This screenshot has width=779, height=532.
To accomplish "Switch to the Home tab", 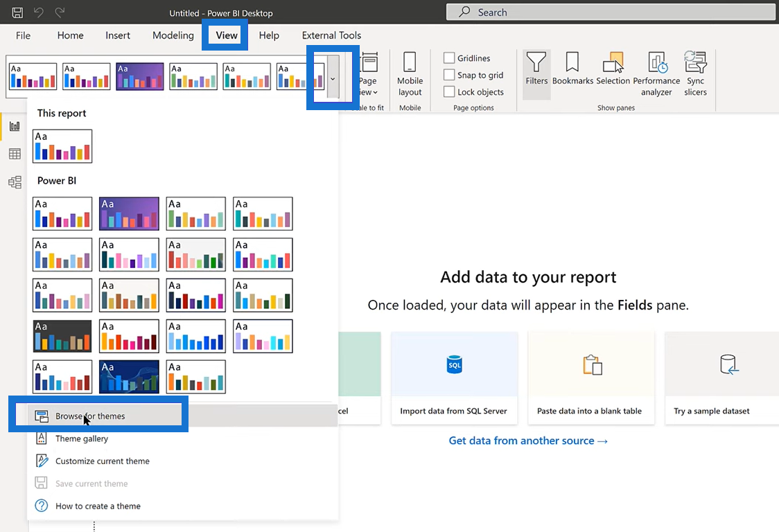I will 70,35.
